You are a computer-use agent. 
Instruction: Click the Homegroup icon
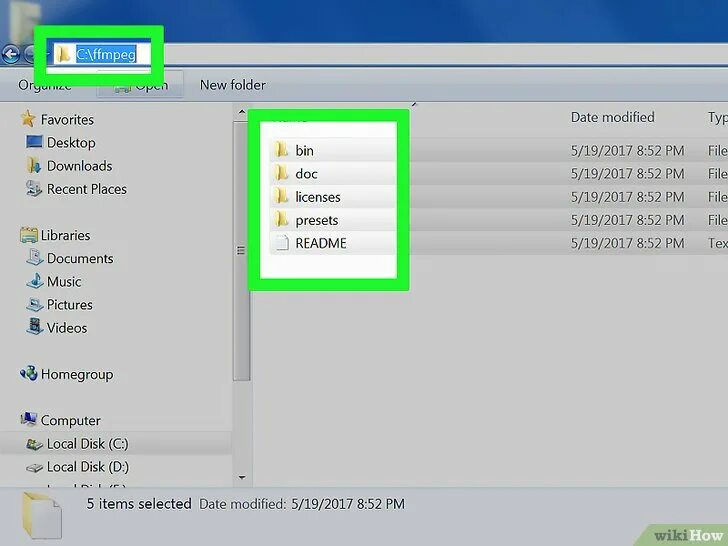(29, 373)
